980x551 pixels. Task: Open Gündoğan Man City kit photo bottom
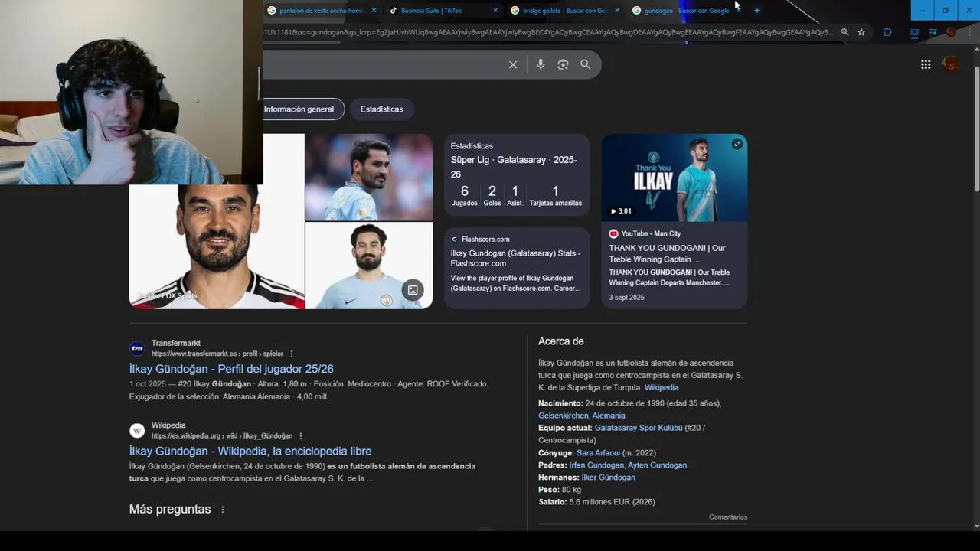[369, 266]
